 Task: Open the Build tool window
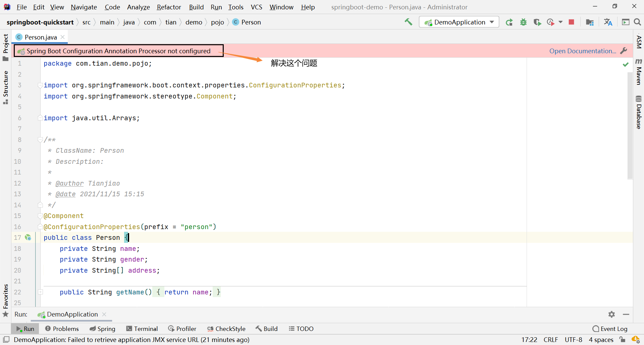[267, 329]
